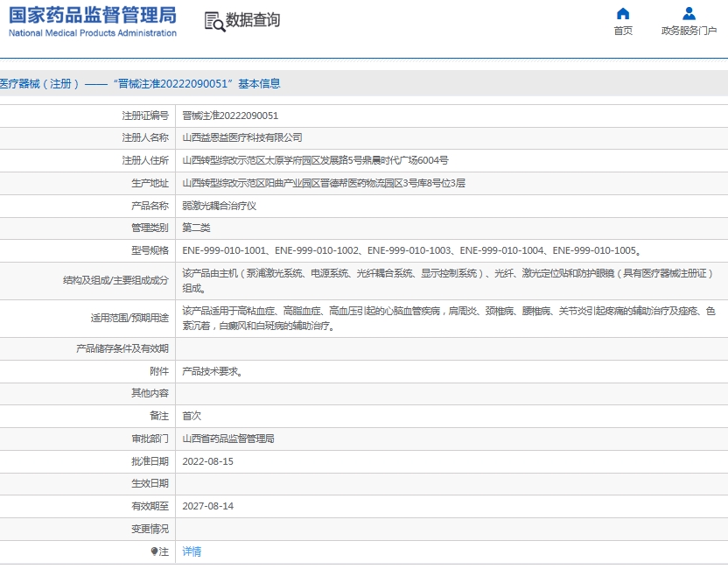The image size is (728, 569).
Task: Select expiry date 2027-08-14
Action: 207,506
